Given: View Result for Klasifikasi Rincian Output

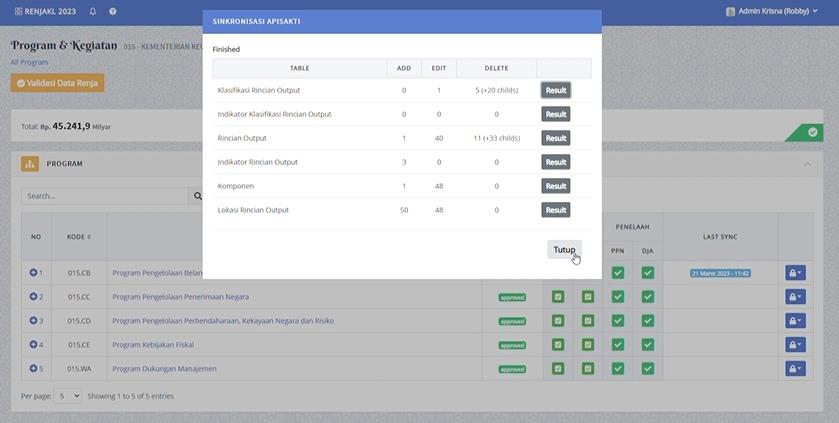Looking at the screenshot, I should [x=556, y=90].
